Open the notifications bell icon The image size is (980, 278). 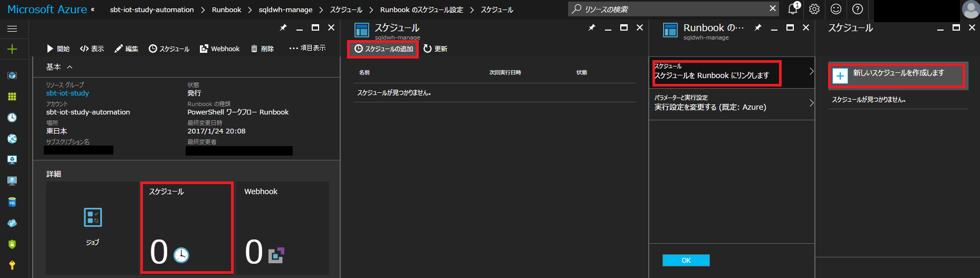[x=793, y=9]
